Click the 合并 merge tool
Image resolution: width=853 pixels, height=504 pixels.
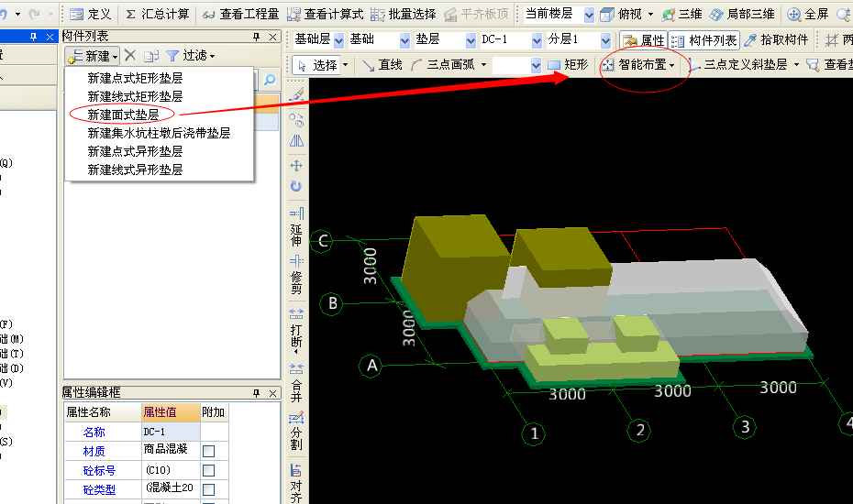296,383
